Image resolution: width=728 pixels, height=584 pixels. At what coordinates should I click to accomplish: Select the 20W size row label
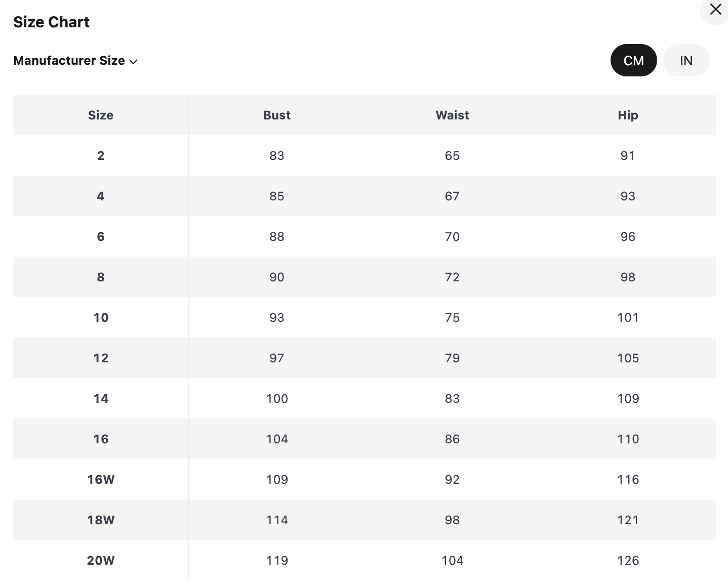click(101, 560)
